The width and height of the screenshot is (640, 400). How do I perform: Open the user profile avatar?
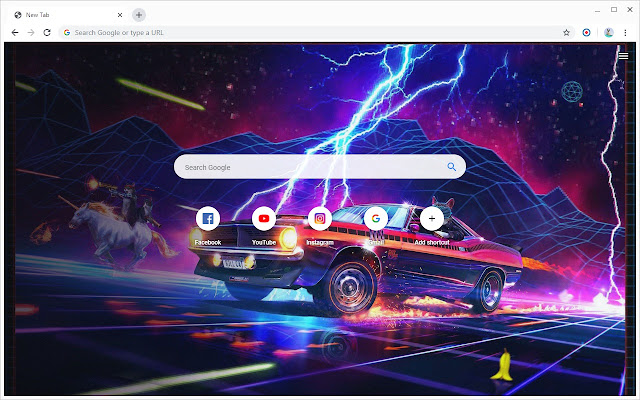click(609, 33)
